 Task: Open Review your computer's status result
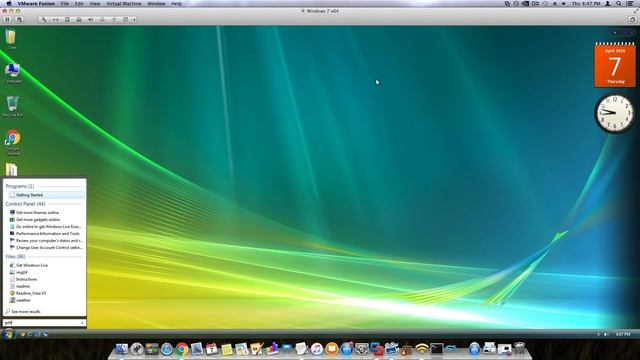47,240
